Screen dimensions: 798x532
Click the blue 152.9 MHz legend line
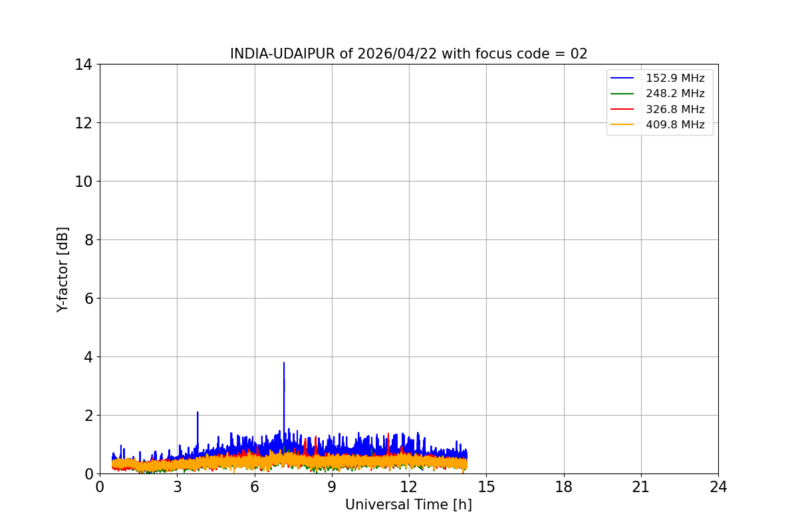pyautogui.click(x=622, y=78)
